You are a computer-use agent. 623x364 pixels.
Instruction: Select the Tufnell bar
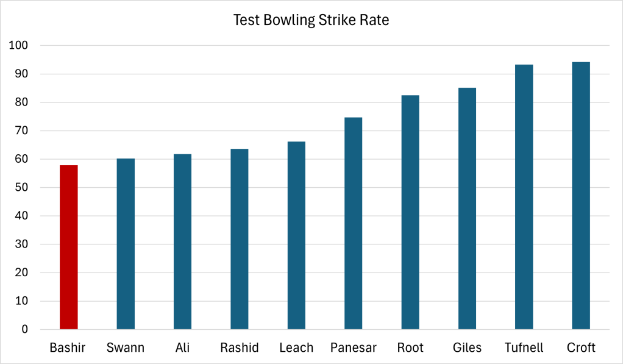click(524, 197)
